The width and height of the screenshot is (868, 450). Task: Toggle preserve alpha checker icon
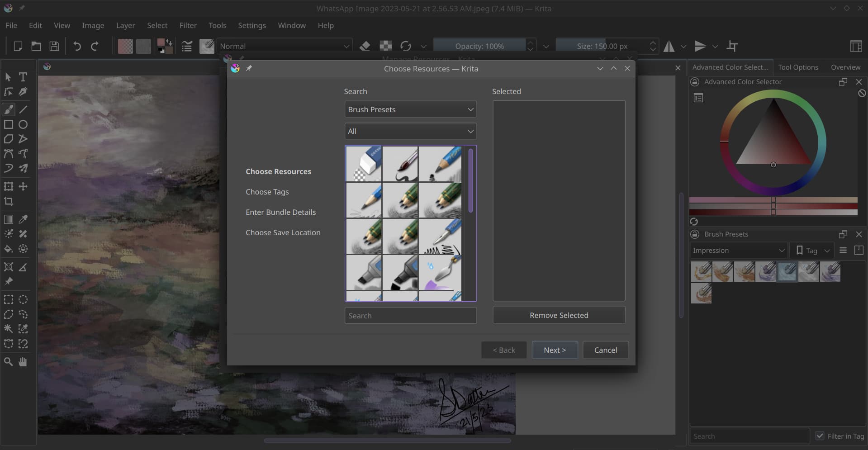[385, 46]
